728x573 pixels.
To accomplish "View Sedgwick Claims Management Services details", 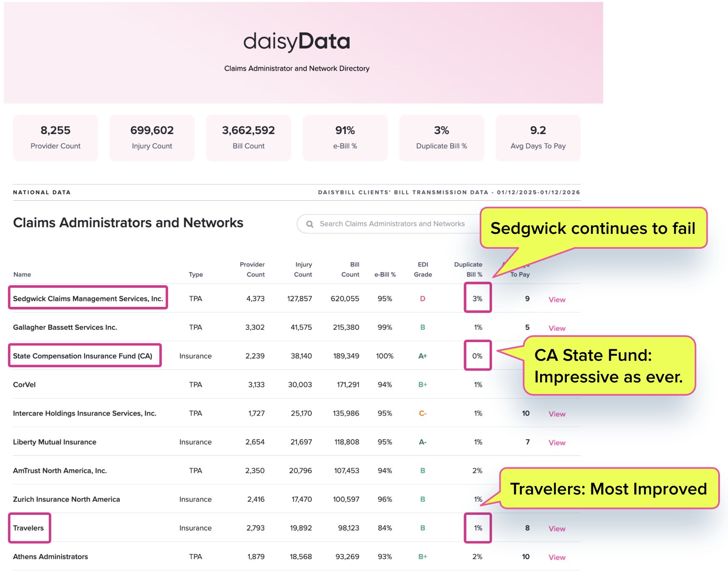I will 557,300.
